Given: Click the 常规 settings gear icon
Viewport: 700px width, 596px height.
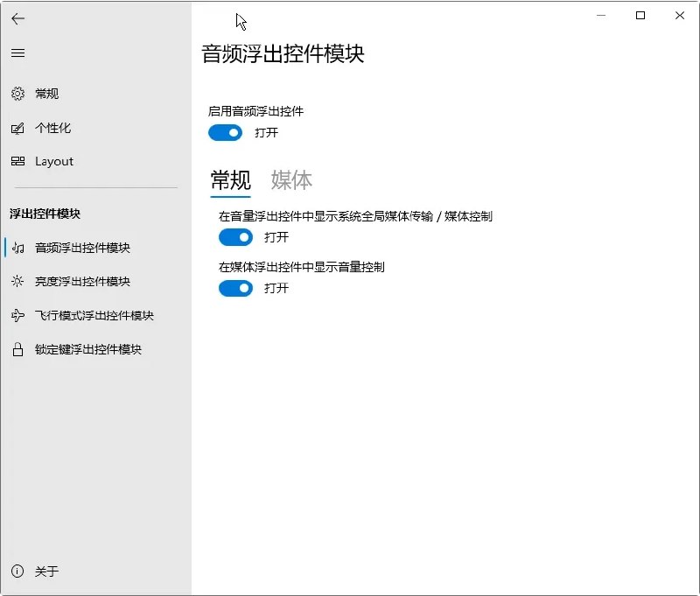Looking at the screenshot, I should (17, 94).
